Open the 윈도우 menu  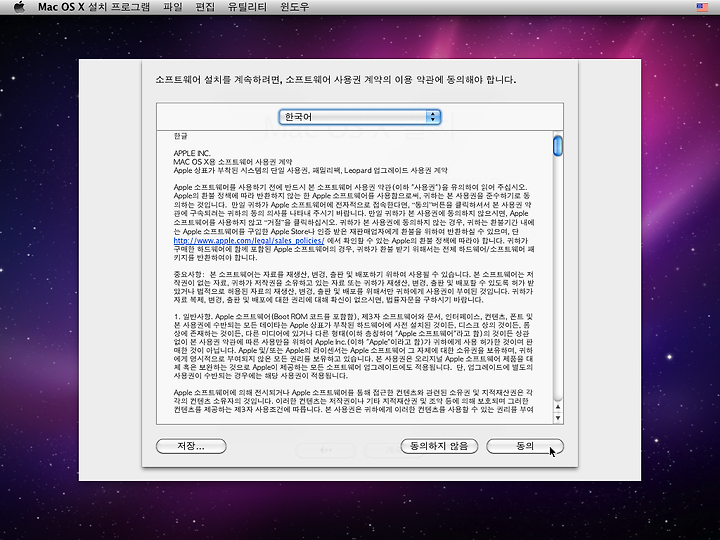coord(294,7)
